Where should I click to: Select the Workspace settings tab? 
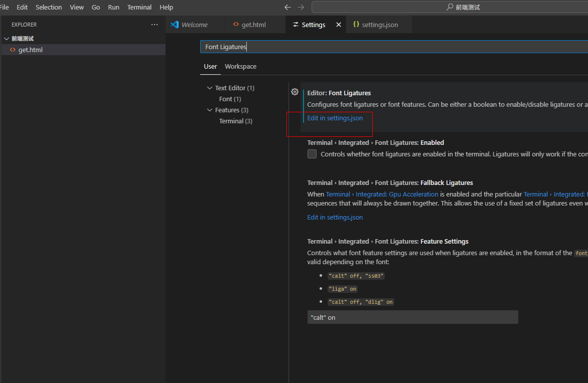click(240, 66)
